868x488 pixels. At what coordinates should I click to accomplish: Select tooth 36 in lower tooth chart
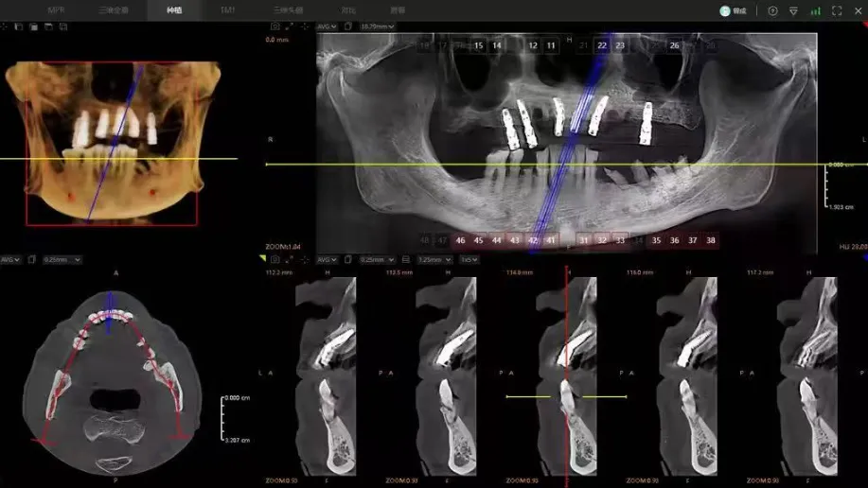tap(674, 240)
